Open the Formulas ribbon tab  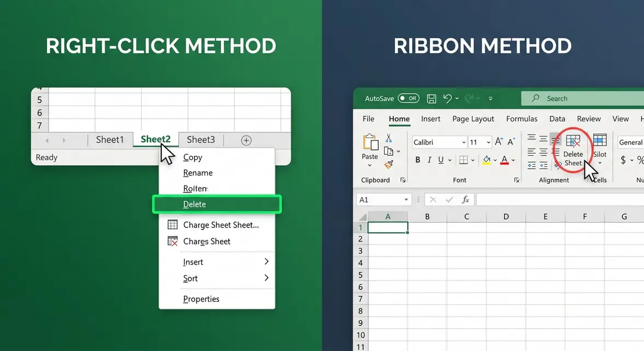pos(521,119)
